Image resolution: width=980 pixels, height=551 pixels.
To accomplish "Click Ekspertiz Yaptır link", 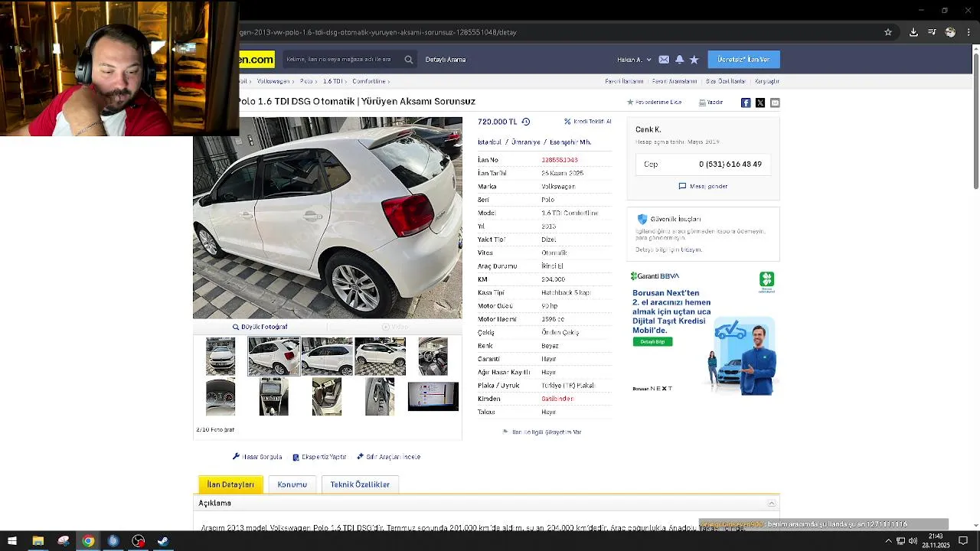I will 319,457.
